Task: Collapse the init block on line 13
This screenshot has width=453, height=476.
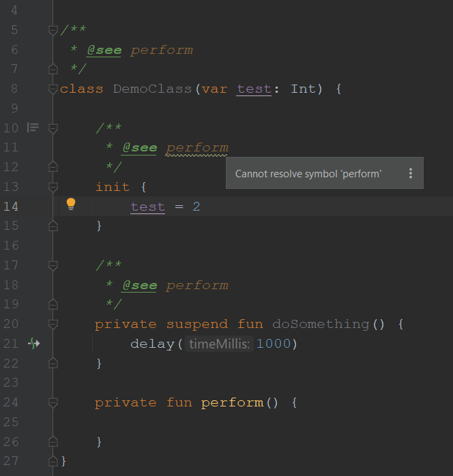Action: click(x=53, y=187)
